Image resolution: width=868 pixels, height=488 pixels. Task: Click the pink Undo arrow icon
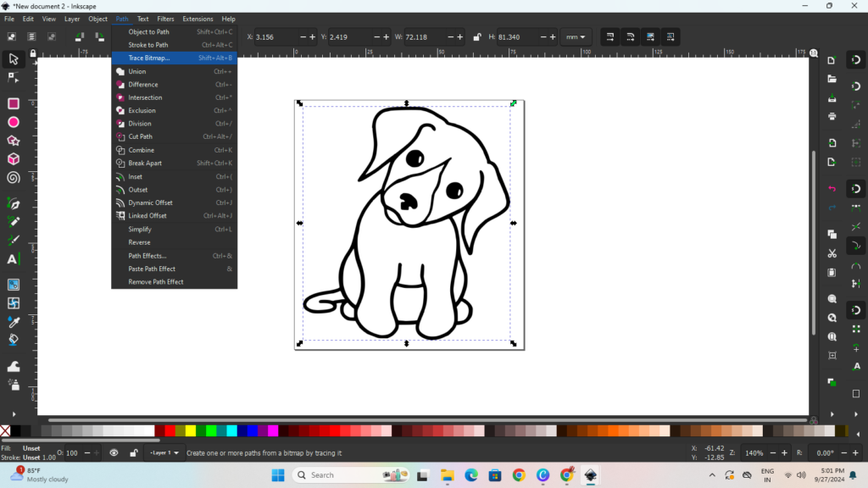point(832,188)
